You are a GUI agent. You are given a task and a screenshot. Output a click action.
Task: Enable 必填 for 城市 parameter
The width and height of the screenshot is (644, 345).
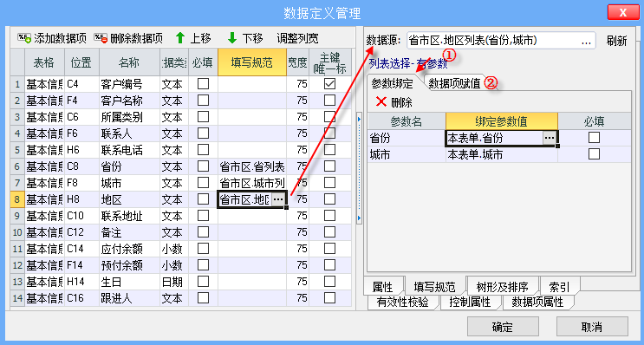[594, 154]
